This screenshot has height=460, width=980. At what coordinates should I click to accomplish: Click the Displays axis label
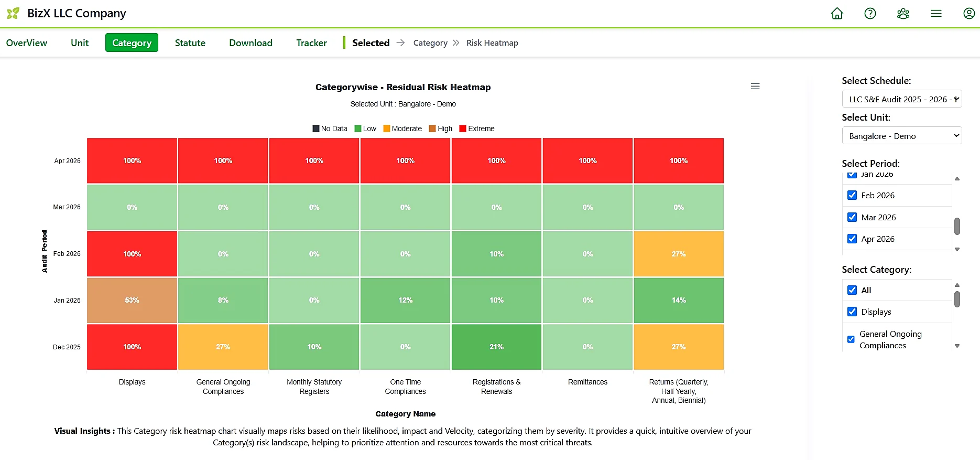tap(132, 382)
